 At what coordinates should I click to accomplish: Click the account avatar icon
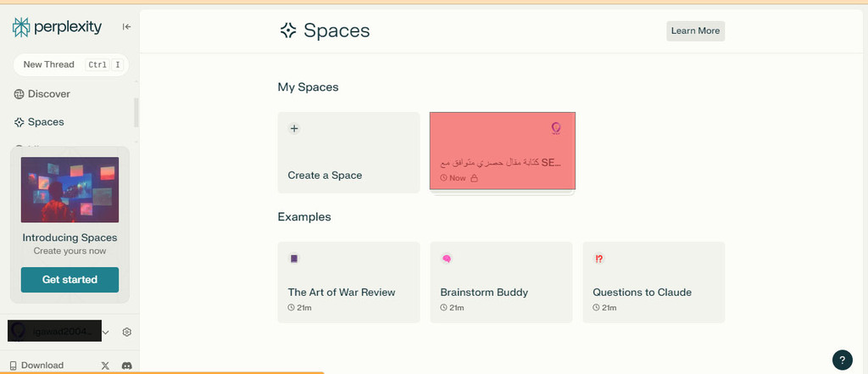[x=19, y=332]
